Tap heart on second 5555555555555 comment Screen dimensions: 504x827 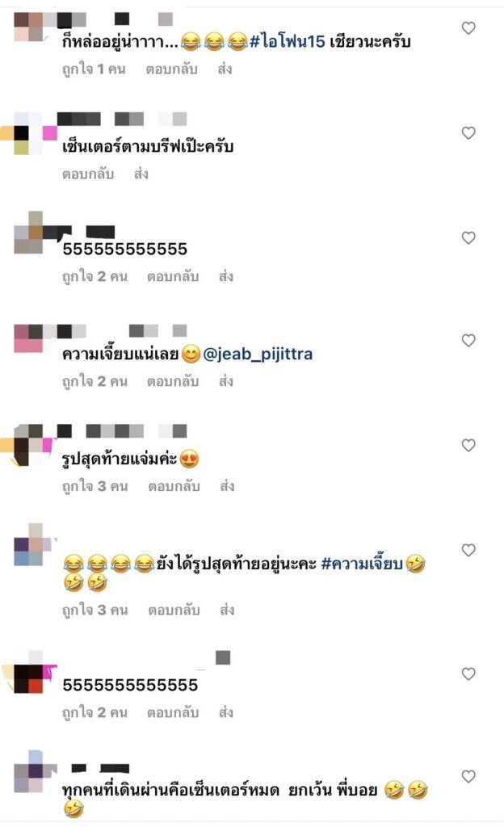point(468,674)
